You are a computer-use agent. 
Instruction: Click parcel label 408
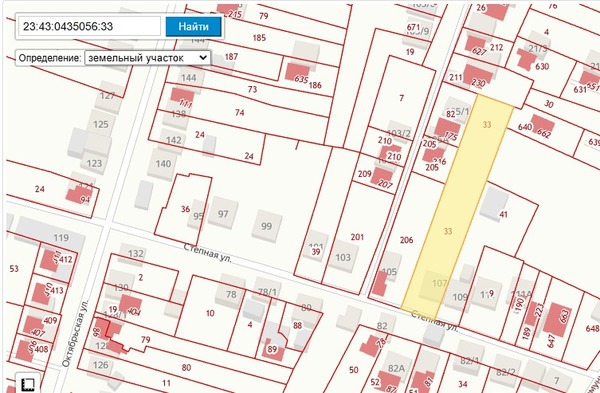(41, 349)
